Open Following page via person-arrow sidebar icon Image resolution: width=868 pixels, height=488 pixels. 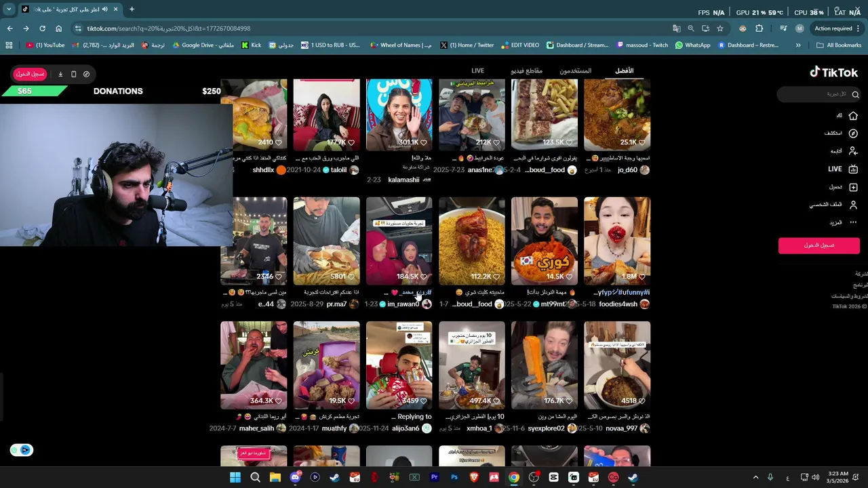pyautogui.click(x=853, y=151)
